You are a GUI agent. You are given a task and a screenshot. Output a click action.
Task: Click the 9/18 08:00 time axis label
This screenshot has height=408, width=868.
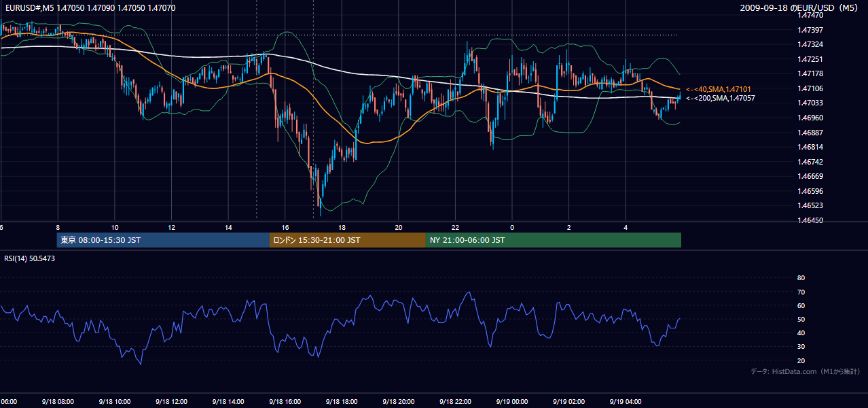point(57,402)
